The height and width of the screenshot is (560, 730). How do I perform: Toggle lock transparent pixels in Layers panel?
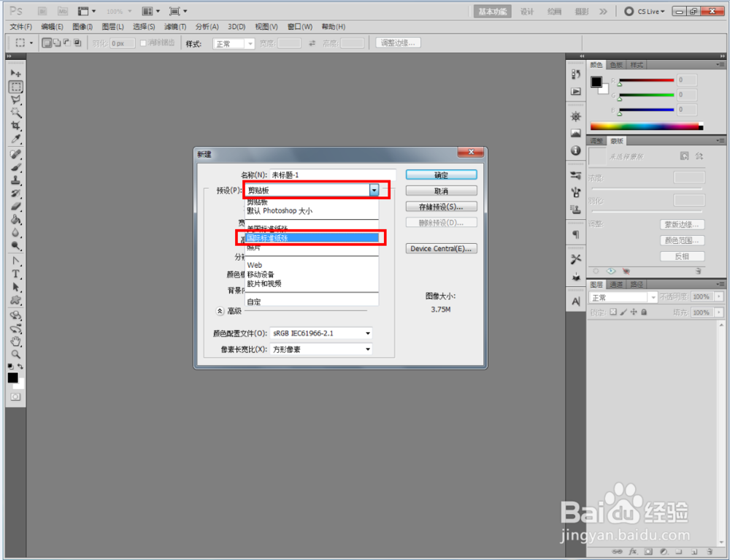[x=613, y=312]
